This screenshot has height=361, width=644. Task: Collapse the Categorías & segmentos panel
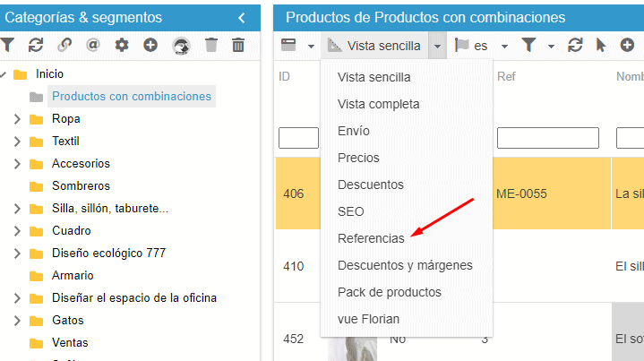[242, 18]
